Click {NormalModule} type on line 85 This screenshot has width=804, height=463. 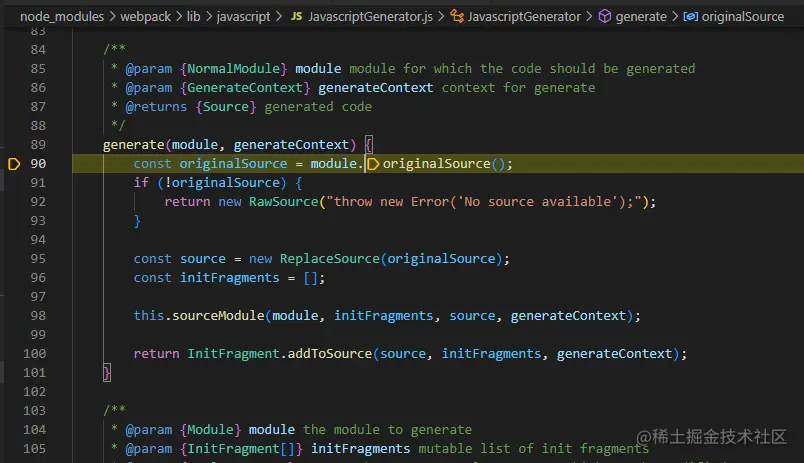click(233, 69)
